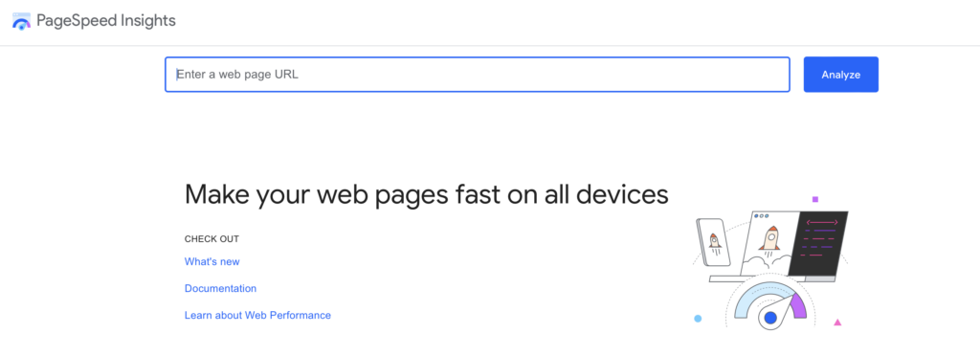Click the PageSpeed Insights title text
The height and width of the screenshot is (356, 980).
(x=106, y=21)
